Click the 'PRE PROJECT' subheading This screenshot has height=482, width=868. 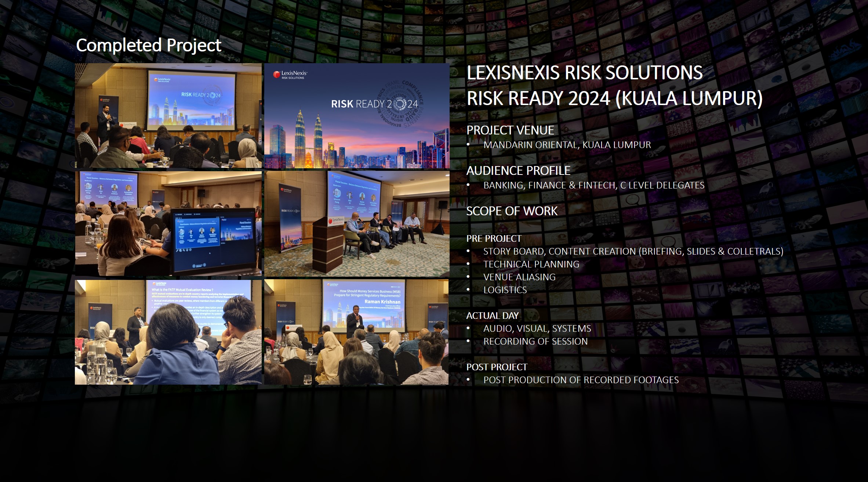494,238
